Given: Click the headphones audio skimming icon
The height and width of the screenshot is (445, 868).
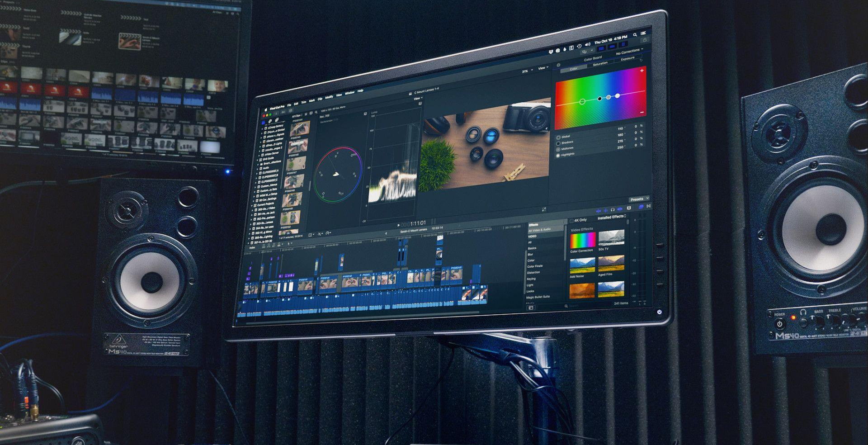Looking at the screenshot, I should (x=613, y=210).
